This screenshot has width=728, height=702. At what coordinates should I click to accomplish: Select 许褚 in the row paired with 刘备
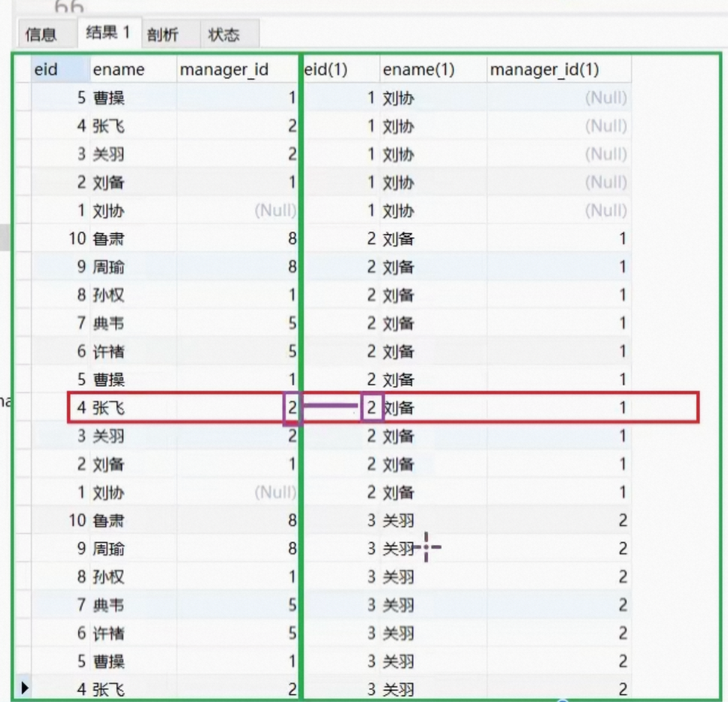[108, 351]
